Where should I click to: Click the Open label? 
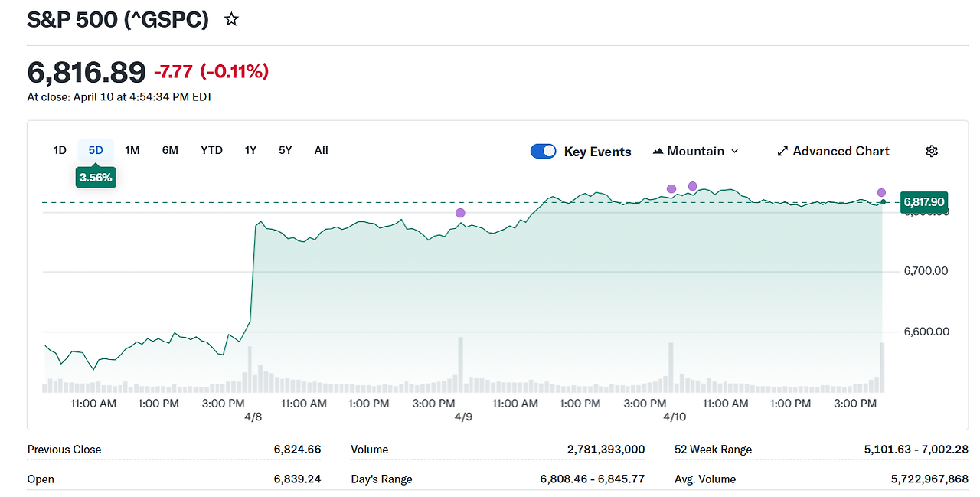[41, 479]
